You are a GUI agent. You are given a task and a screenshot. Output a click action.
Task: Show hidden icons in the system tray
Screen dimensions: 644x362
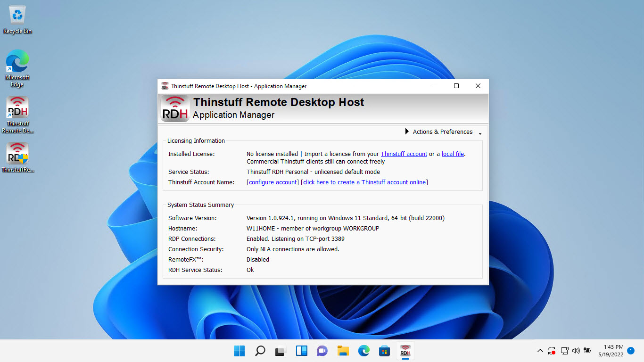pyautogui.click(x=540, y=351)
